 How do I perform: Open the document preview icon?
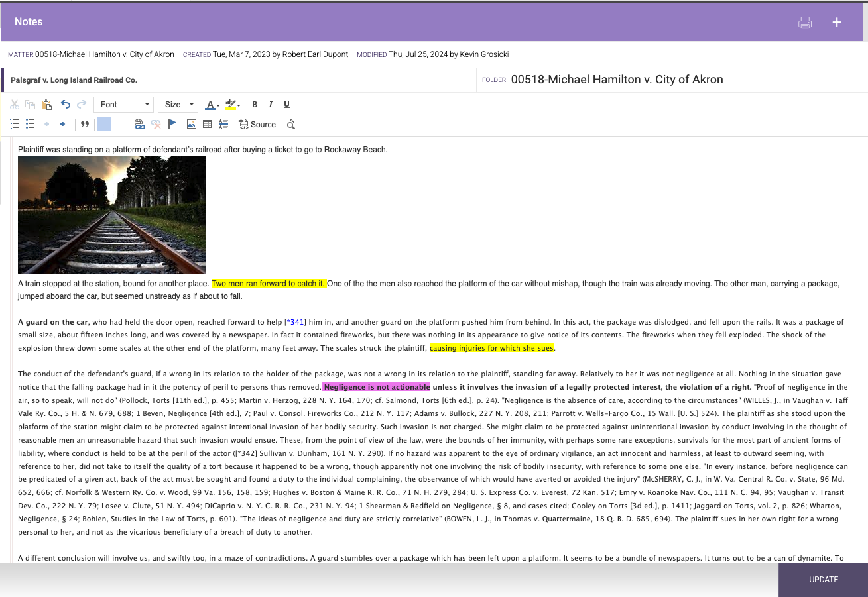pos(290,124)
